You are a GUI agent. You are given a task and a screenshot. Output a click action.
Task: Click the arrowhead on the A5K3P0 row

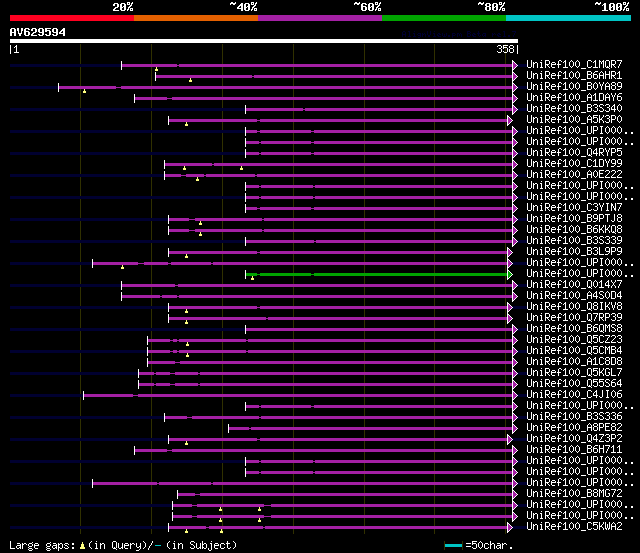point(510,120)
